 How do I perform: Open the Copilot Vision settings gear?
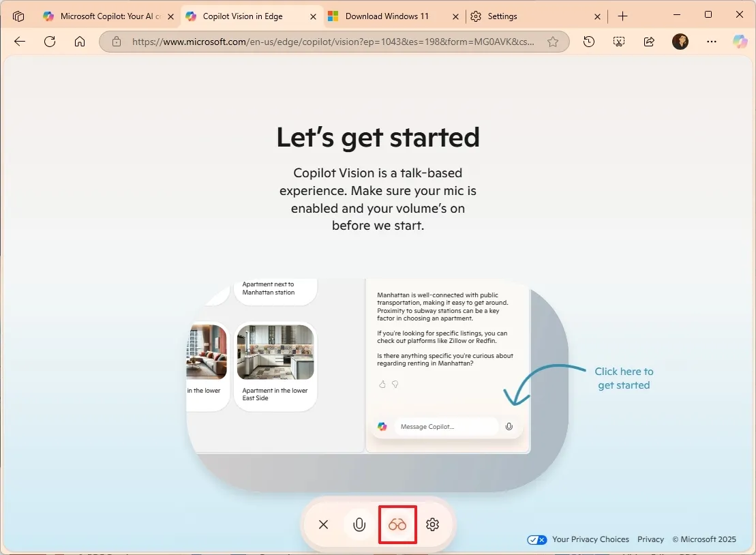(433, 524)
